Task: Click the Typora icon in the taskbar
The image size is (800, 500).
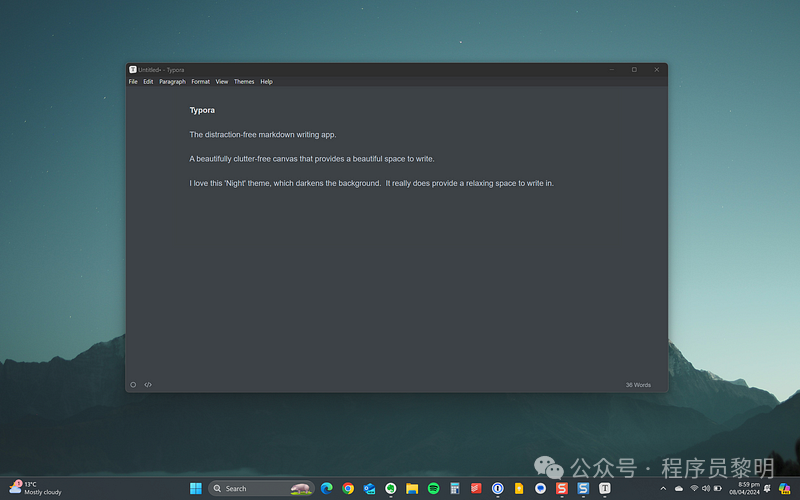Action: tap(605, 488)
